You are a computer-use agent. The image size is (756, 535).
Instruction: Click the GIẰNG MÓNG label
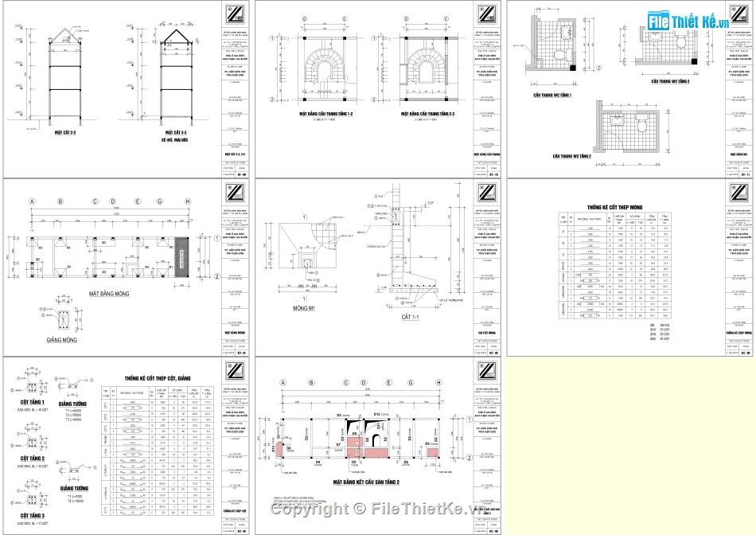[62, 340]
